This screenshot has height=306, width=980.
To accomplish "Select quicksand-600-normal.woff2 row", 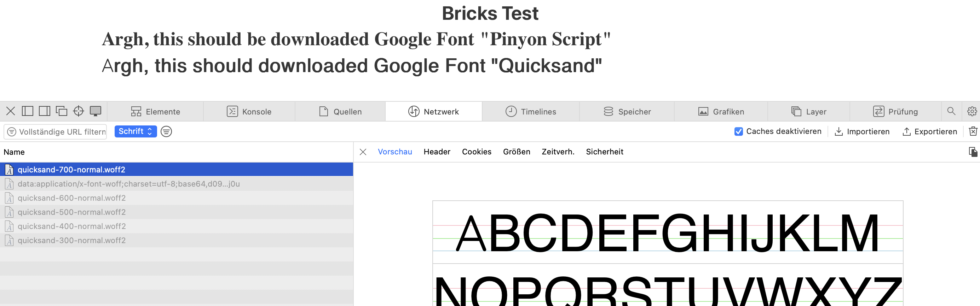I will [x=177, y=198].
